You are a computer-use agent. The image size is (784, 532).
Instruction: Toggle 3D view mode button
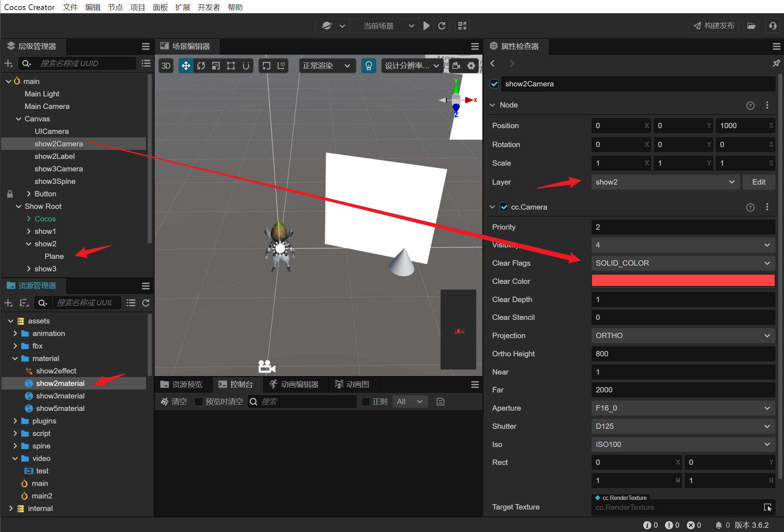pos(166,66)
